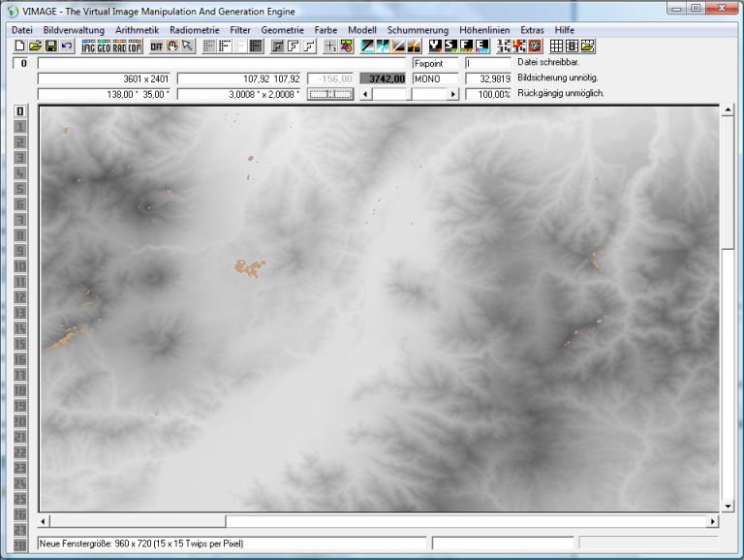Click the RAD toolbar icon

coord(119,46)
